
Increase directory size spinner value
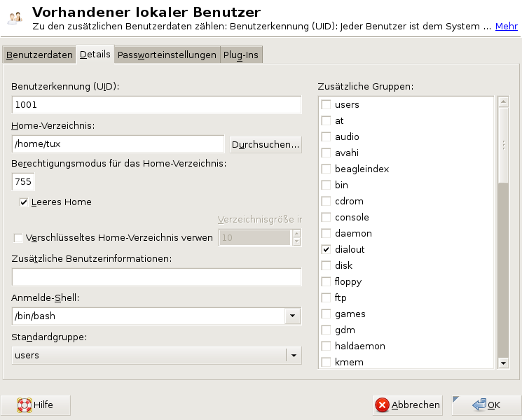click(x=296, y=234)
